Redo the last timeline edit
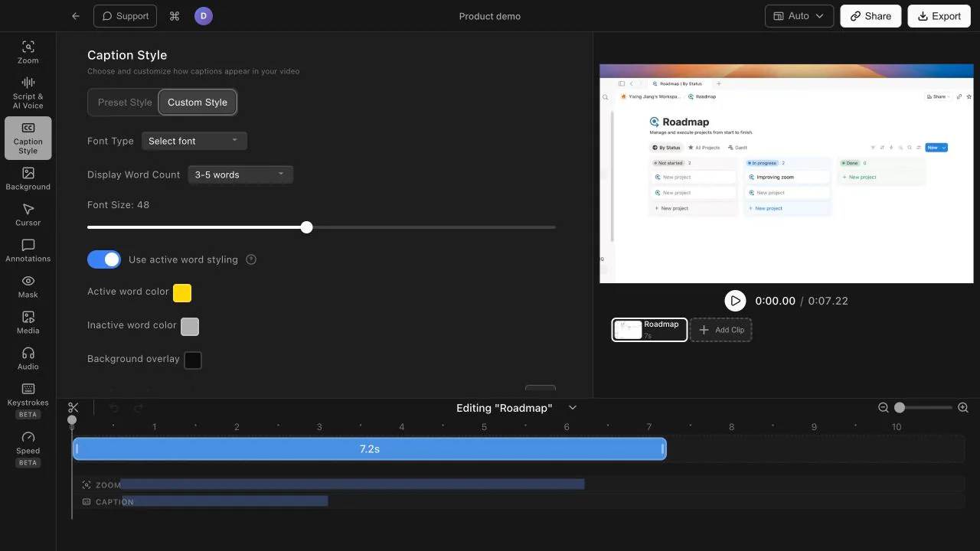Screen dimensions: 980x551 pyautogui.click(x=139, y=408)
